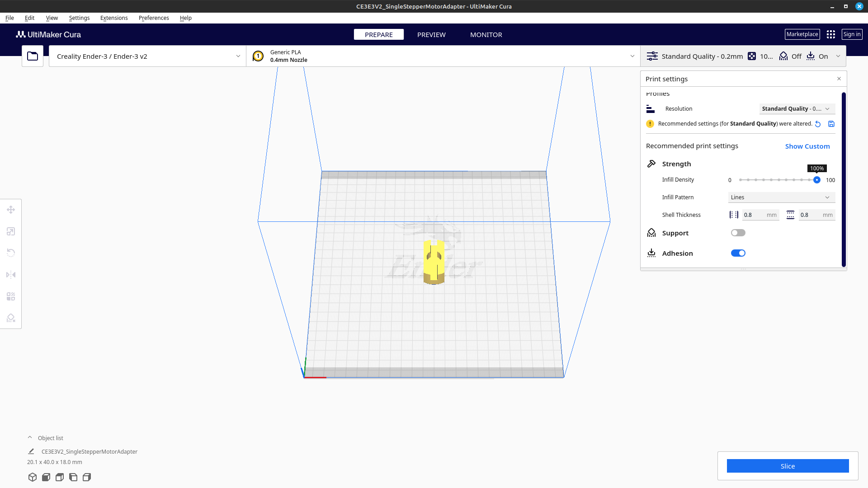Open the Settings menu

[79, 18]
